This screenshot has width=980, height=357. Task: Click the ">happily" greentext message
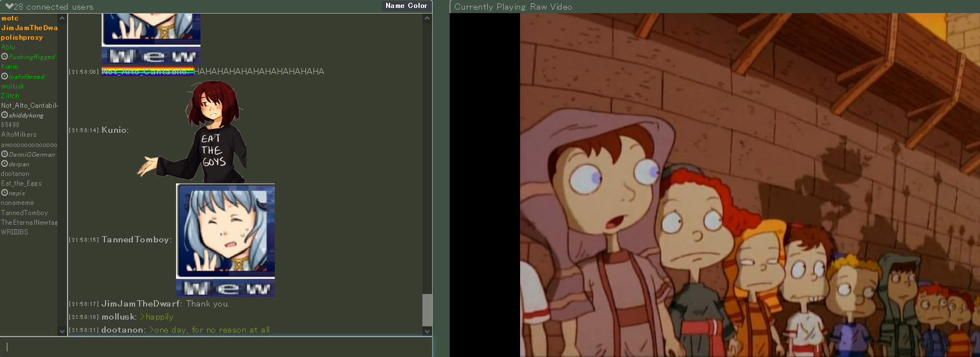[x=157, y=317]
